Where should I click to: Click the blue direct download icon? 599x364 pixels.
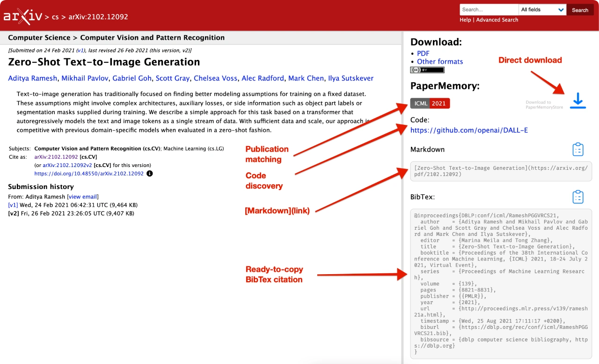point(578,101)
